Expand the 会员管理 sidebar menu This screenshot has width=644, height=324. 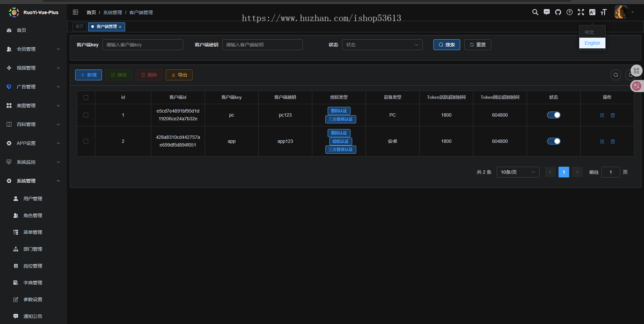(x=33, y=49)
